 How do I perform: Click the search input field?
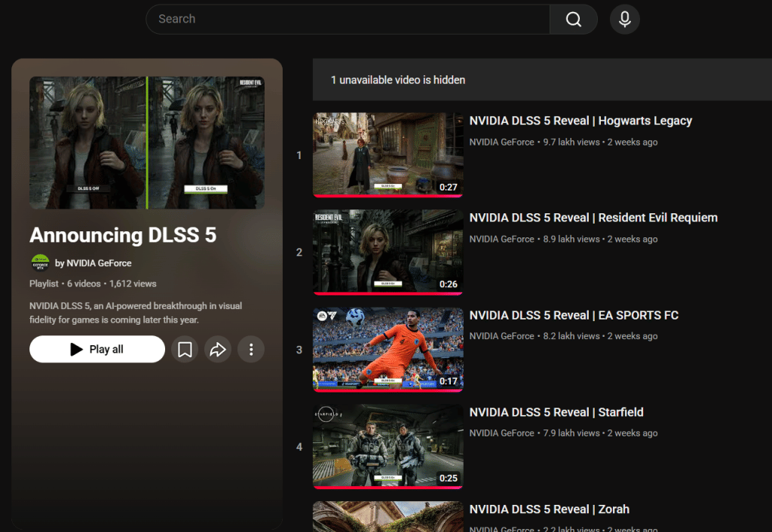tap(347, 19)
